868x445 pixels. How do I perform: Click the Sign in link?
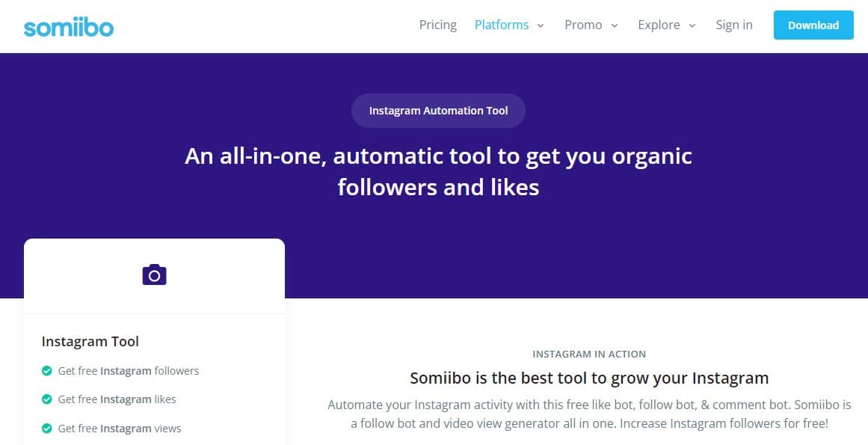pos(734,25)
